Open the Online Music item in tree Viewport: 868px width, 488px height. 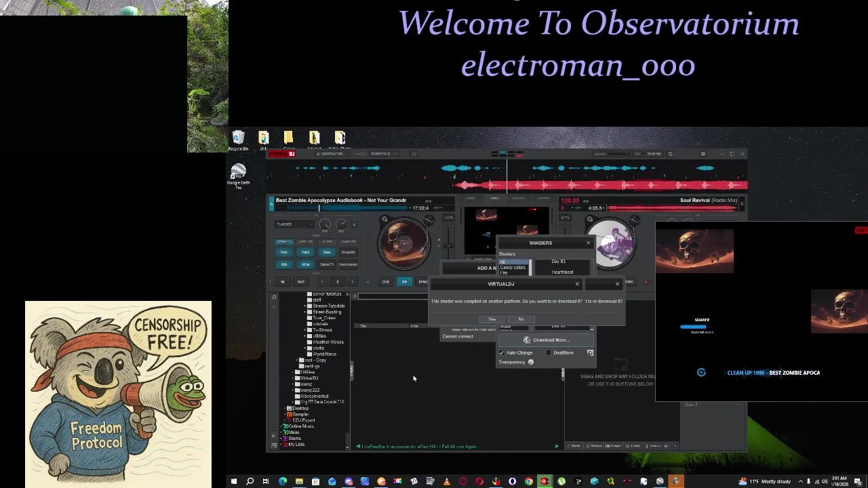pyautogui.click(x=299, y=426)
